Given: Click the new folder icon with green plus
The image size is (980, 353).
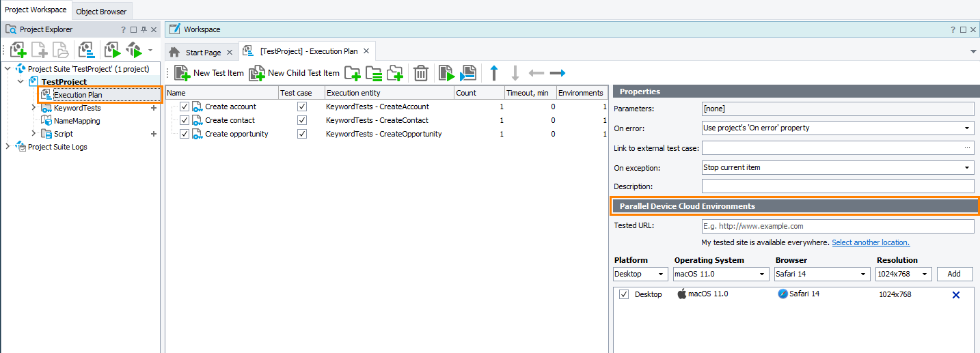Looking at the screenshot, I should tap(353, 73).
